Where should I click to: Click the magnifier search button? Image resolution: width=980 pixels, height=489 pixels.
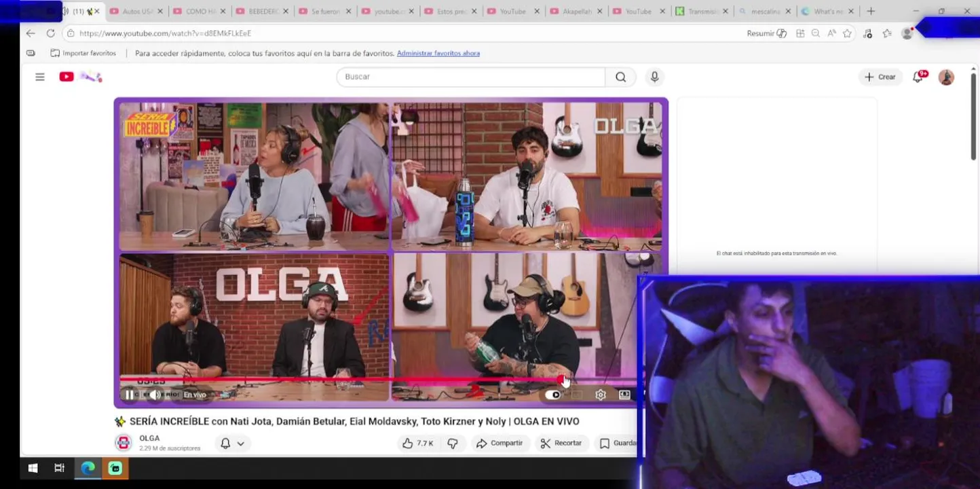pos(620,77)
